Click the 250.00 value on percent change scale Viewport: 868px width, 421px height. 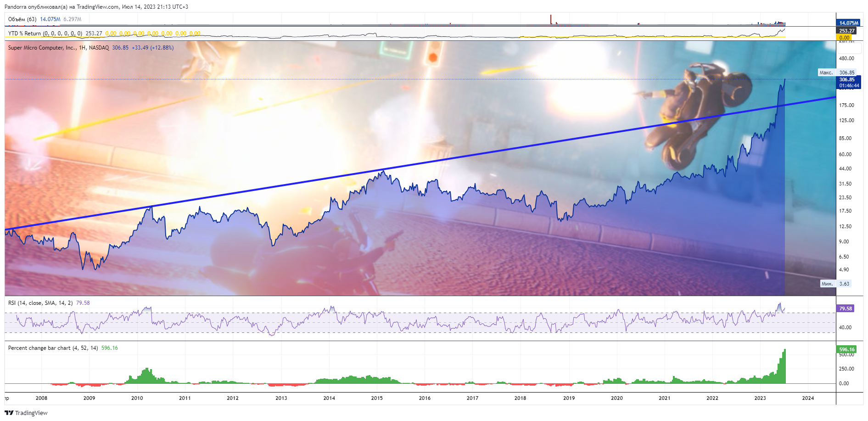(x=846, y=369)
